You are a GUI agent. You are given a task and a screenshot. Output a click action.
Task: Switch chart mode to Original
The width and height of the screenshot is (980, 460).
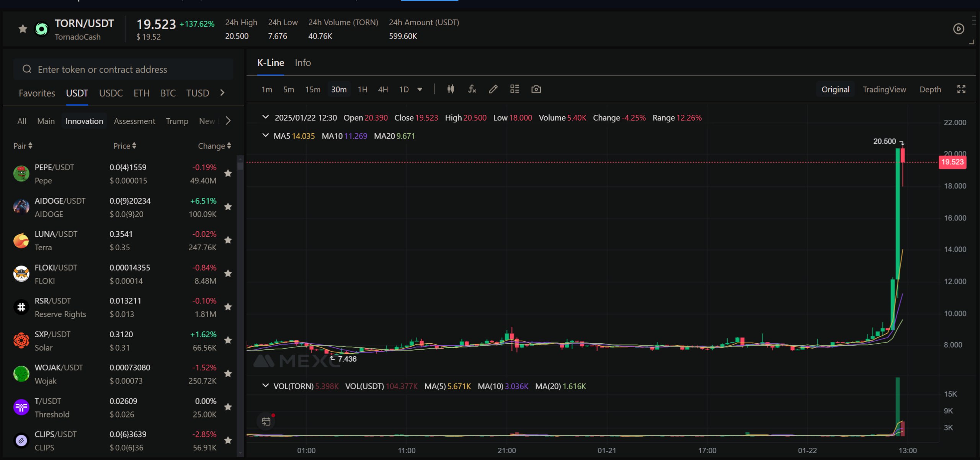[x=835, y=90]
